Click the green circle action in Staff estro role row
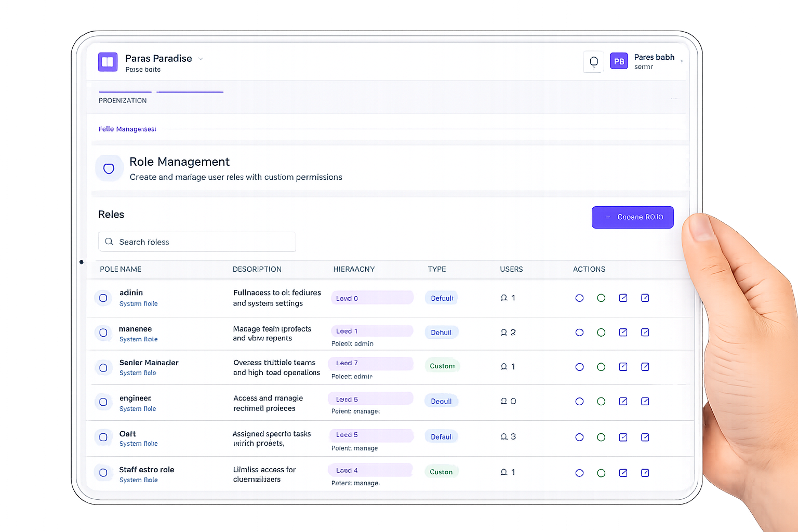The width and height of the screenshot is (798, 532). click(x=601, y=473)
